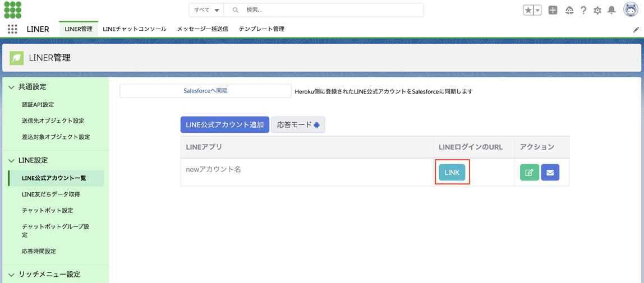Open チャットボット設定
The image size is (644, 283).
[x=47, y=210]
